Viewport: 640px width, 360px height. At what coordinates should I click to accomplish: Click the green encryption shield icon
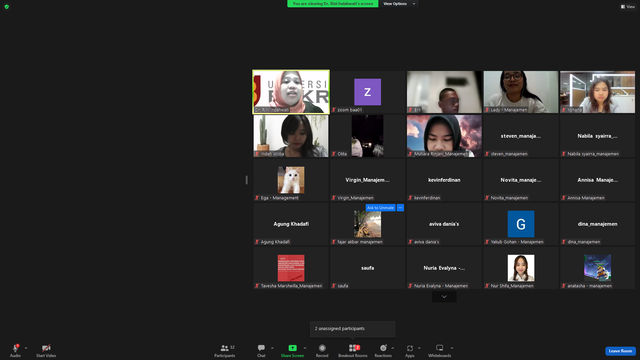[7, 7]
